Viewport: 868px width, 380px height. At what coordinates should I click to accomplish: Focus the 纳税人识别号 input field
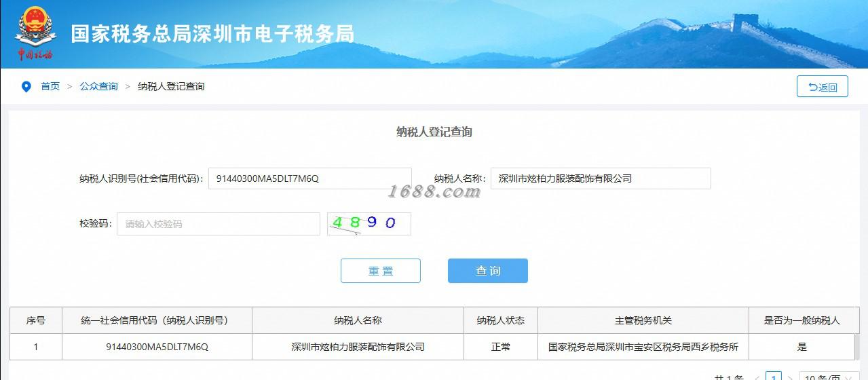click(x=310, y=178)
